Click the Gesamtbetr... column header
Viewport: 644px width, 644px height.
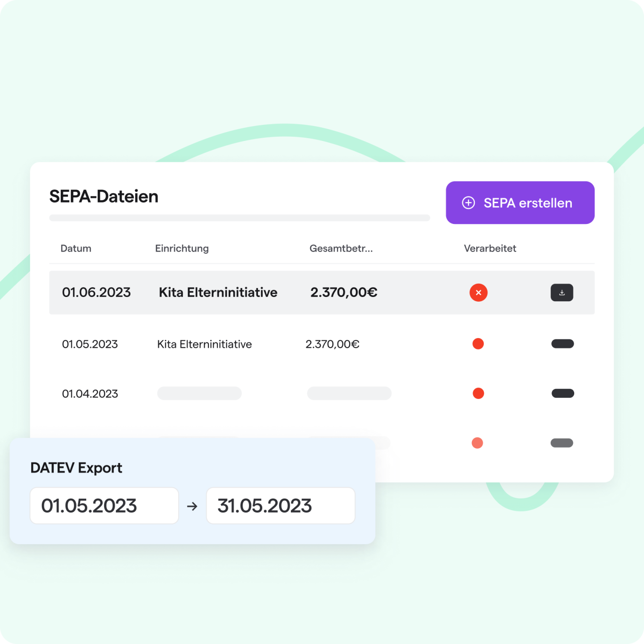341,248
